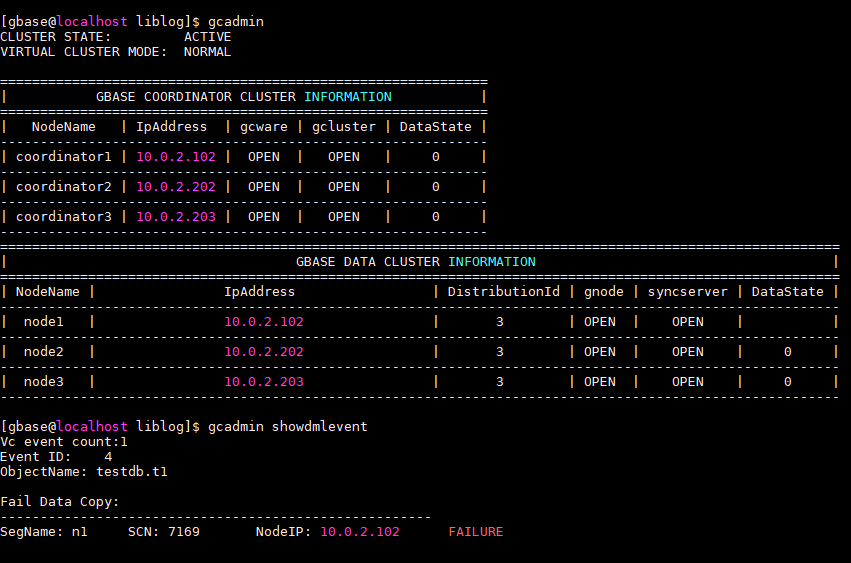Viewport: 851px width, 563px height.
Task: Click the red FAILURE status text
Action: (475, 532)
